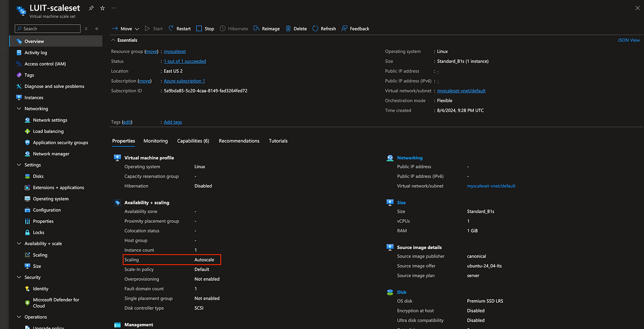
Task: Collapse the Networking sidebar group
Action: coord(19,109)
